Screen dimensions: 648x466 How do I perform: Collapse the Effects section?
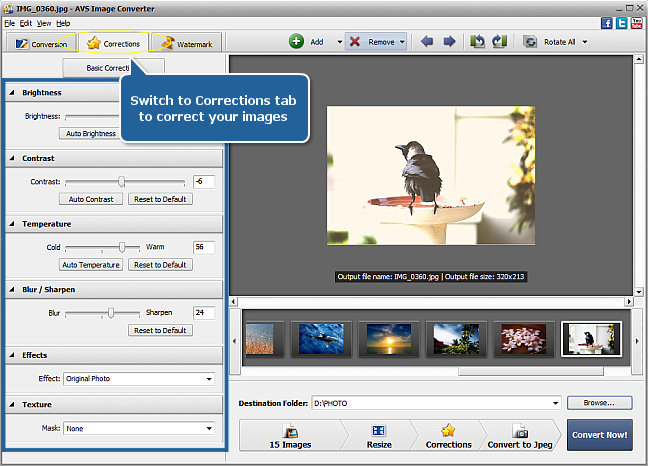click(12, 355)
